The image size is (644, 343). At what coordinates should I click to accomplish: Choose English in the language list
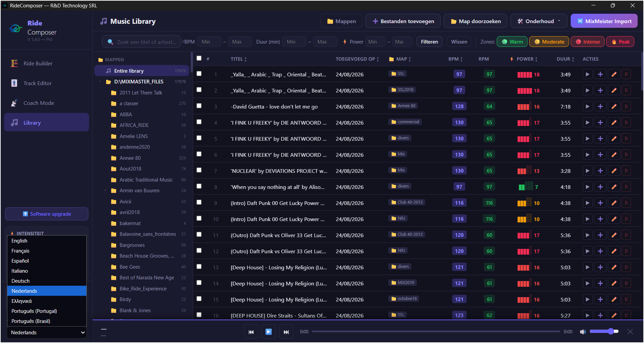click(x=47, y=241)
